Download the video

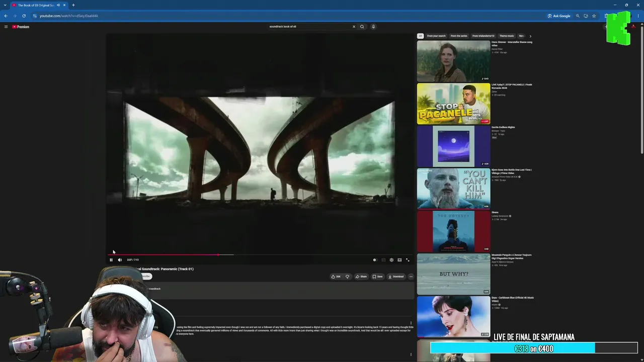396,277
